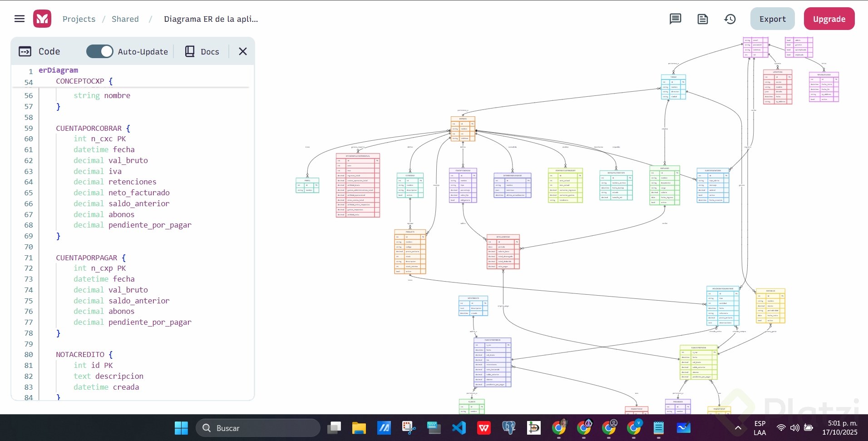Screen dimensions: 868x441
Task: Click 'CUENTAPORPAGAR {' in the code
Action: pos(91,258)
